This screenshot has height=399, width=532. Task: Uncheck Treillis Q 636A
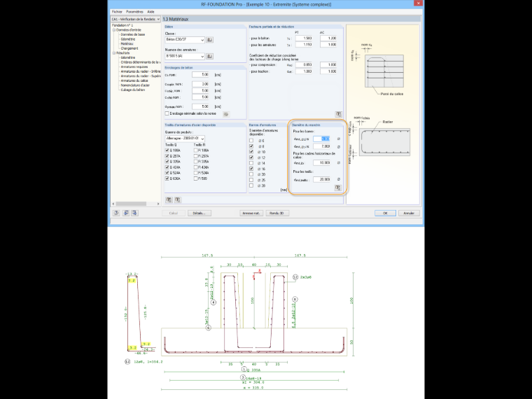point(167,178)
